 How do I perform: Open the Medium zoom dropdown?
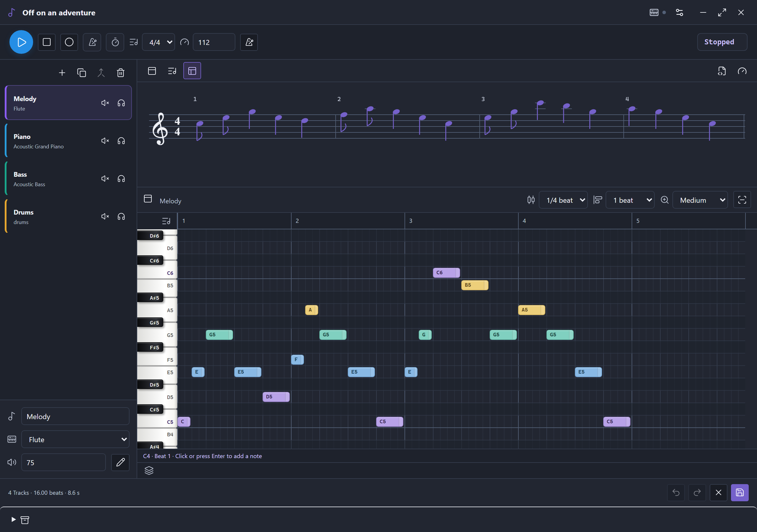click(x=700, y=200)
